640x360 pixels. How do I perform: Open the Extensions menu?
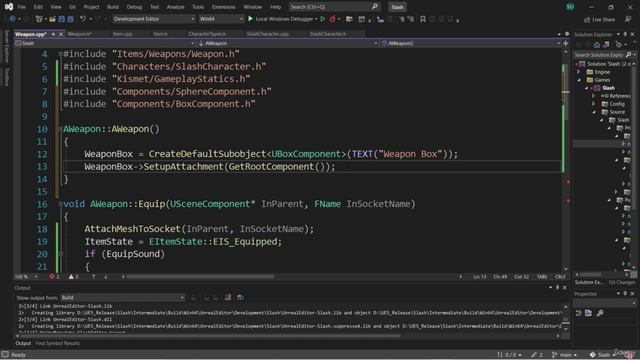point(224,7)
